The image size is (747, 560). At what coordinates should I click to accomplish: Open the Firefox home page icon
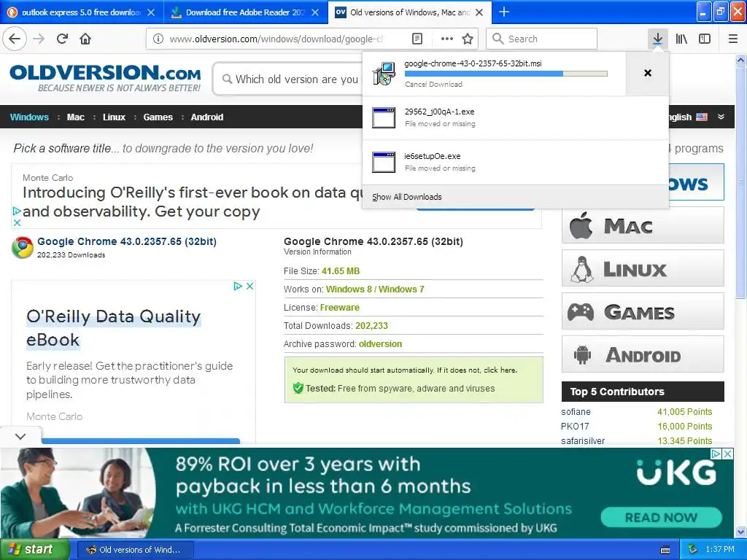pyautogui.click(x=85, y=39)
